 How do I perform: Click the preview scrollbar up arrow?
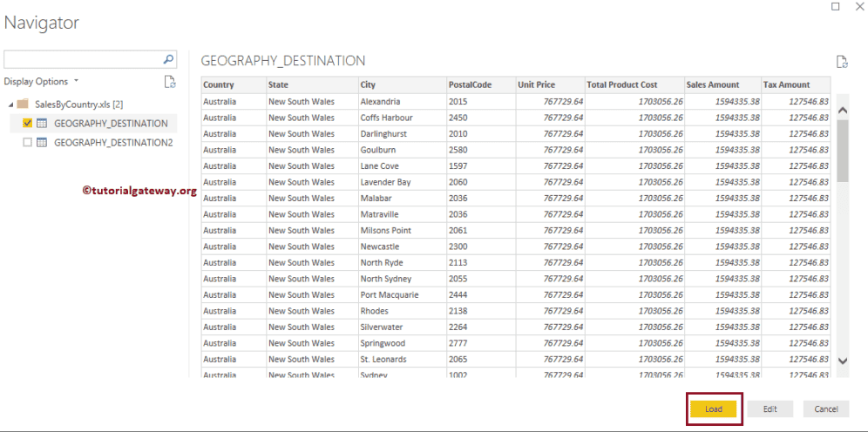pos(842,111)
